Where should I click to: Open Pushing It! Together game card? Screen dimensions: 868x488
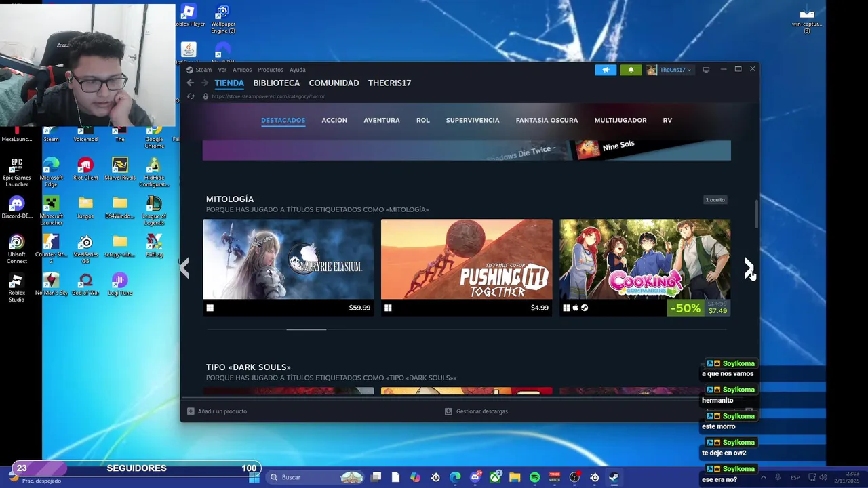click(x=467, y=267)
